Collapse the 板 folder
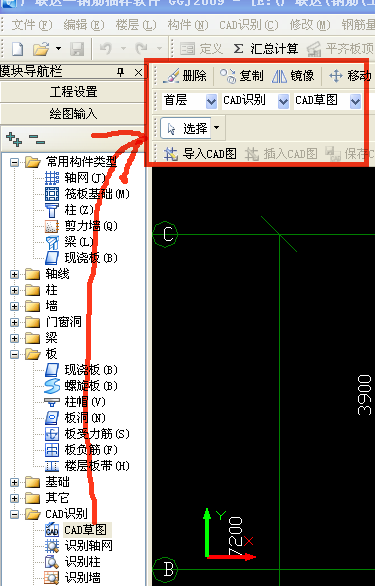The width and height of the screenshot is (375, 586). pyautogui.click(x=15, y=354)
